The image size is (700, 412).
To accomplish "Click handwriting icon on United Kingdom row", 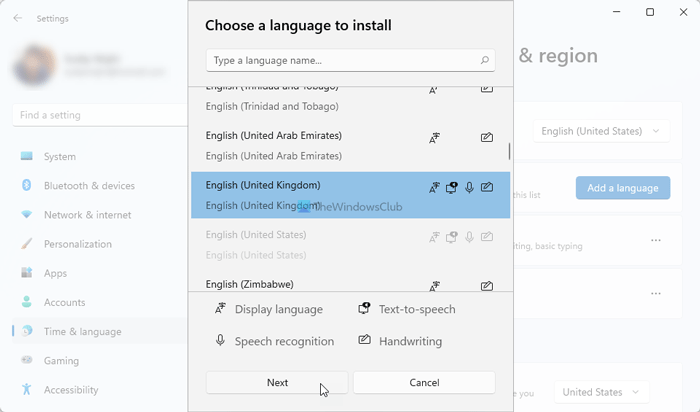I will (486, 187).
